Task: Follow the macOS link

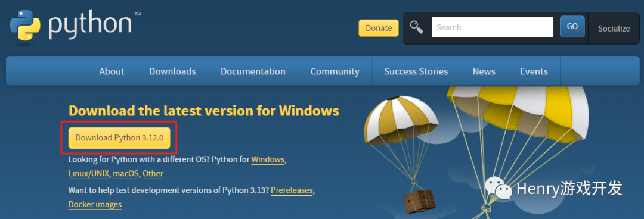Action: (x=126, y=174)
